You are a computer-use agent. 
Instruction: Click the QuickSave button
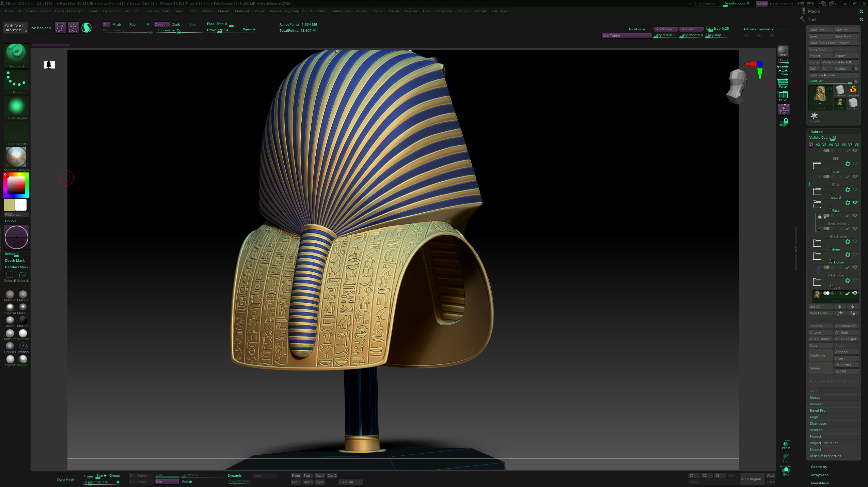[707, 4]
